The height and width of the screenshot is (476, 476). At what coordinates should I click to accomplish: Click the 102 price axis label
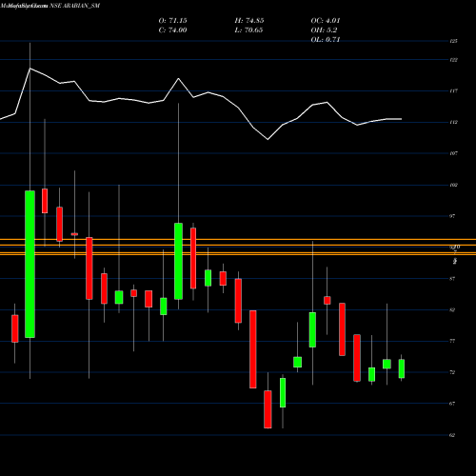(453, 185)
